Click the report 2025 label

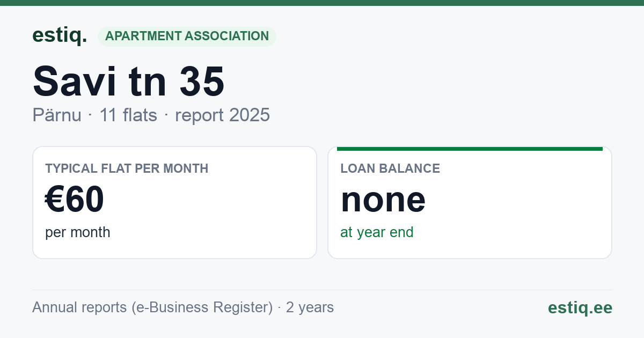click(222, 115)
